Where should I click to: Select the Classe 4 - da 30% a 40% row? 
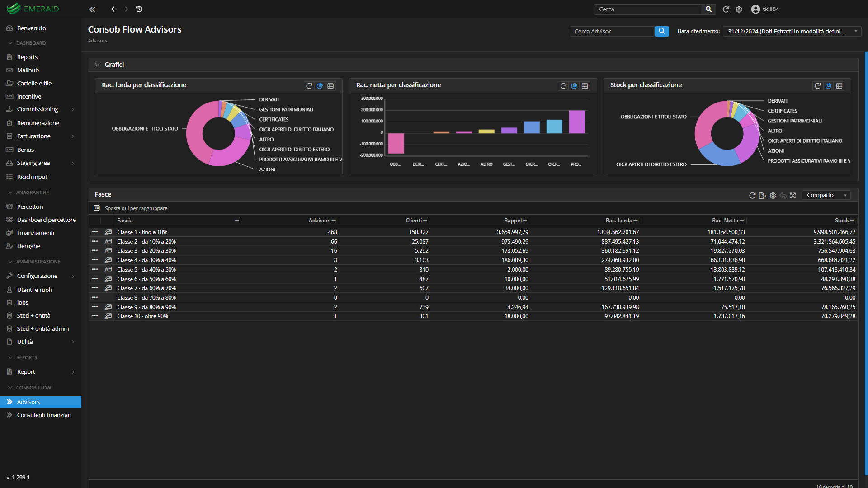coord(473,260)
